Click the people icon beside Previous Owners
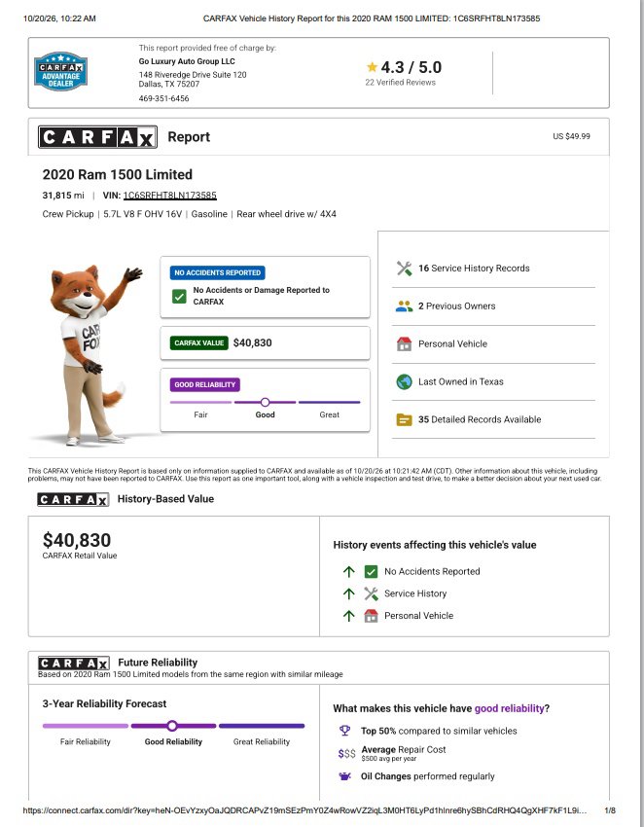 point(404,306)
